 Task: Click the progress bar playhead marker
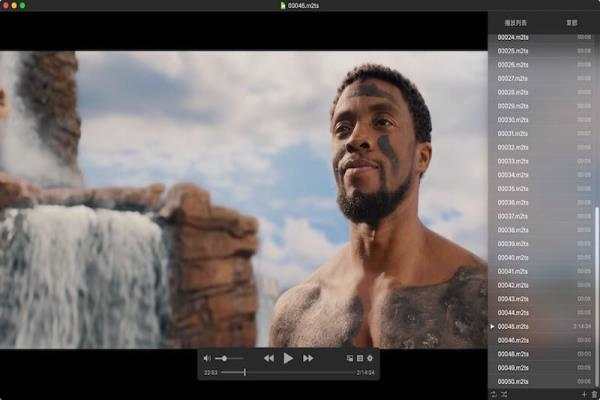tap(245, 372)
